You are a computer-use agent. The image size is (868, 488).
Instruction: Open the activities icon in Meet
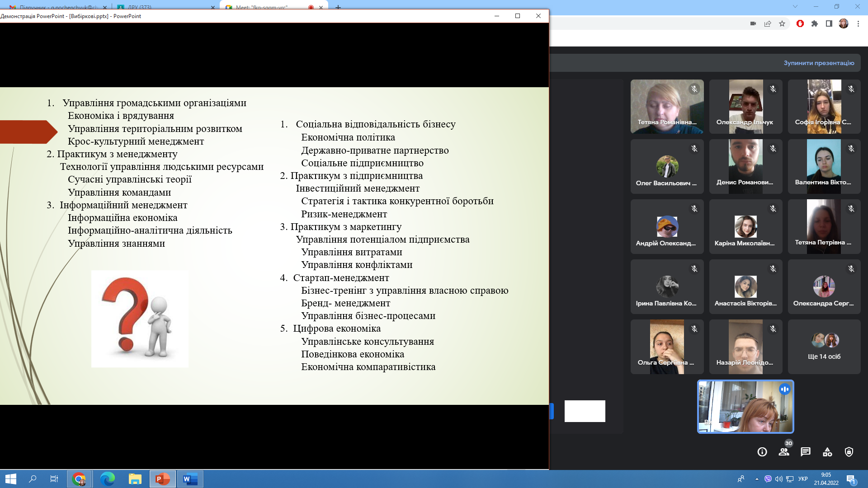[x=827, y=452]
